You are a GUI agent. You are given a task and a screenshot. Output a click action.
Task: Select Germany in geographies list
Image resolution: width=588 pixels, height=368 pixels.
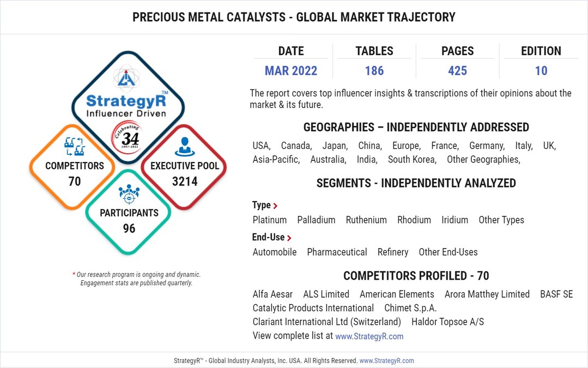[487, 146]
